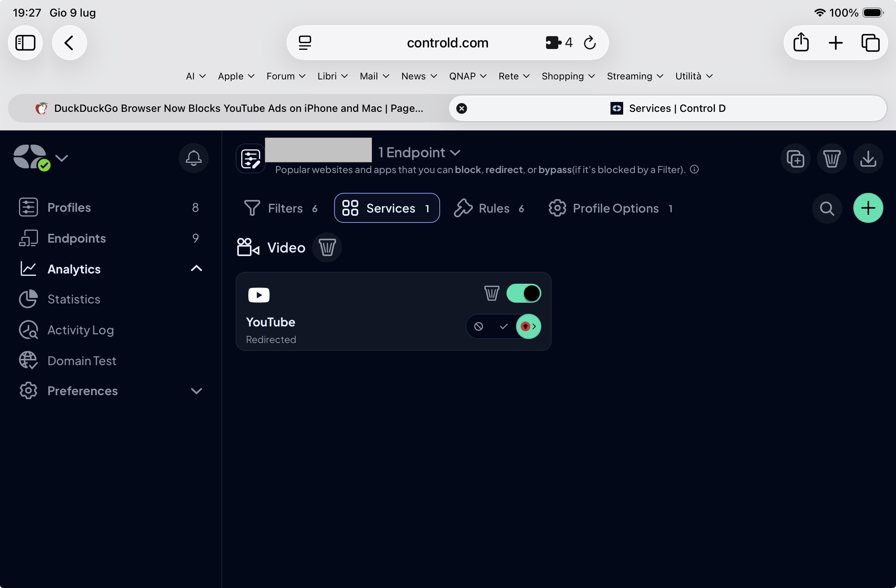The height and width of the screenshot is (588, 896).
Task: Collapse the Analytics section
Action: (197, 269)
